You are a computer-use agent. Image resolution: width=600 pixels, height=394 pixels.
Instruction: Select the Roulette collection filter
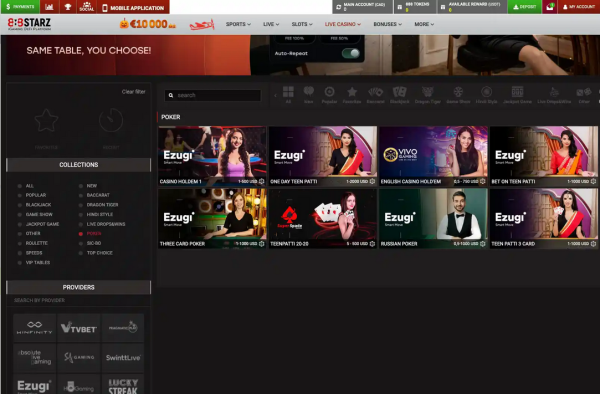(x=33, y=243)
